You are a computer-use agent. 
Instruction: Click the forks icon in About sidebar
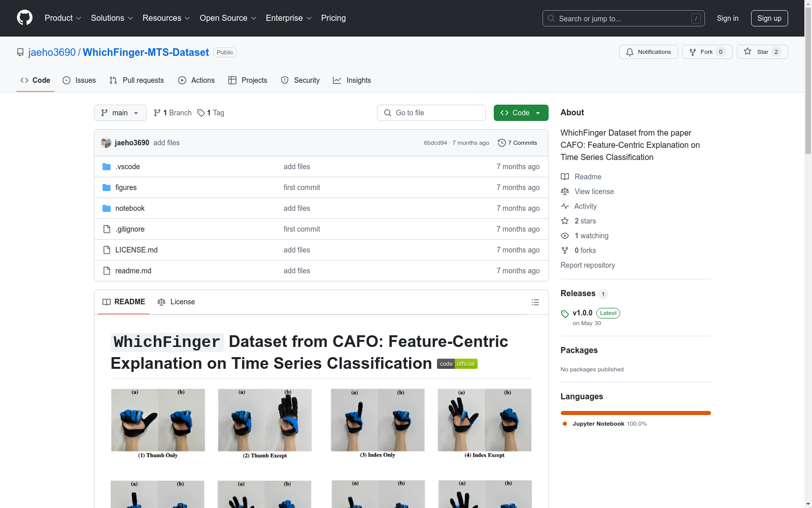click(x=565, y=250)
